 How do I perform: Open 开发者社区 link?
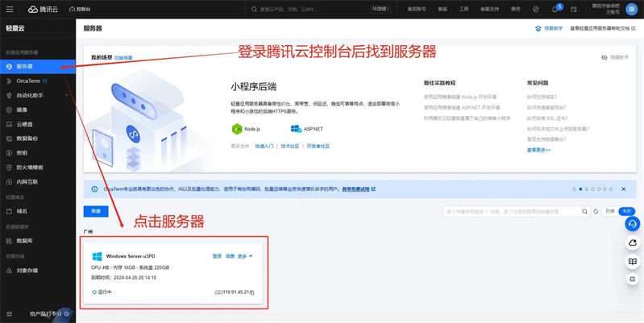[318, 146]
